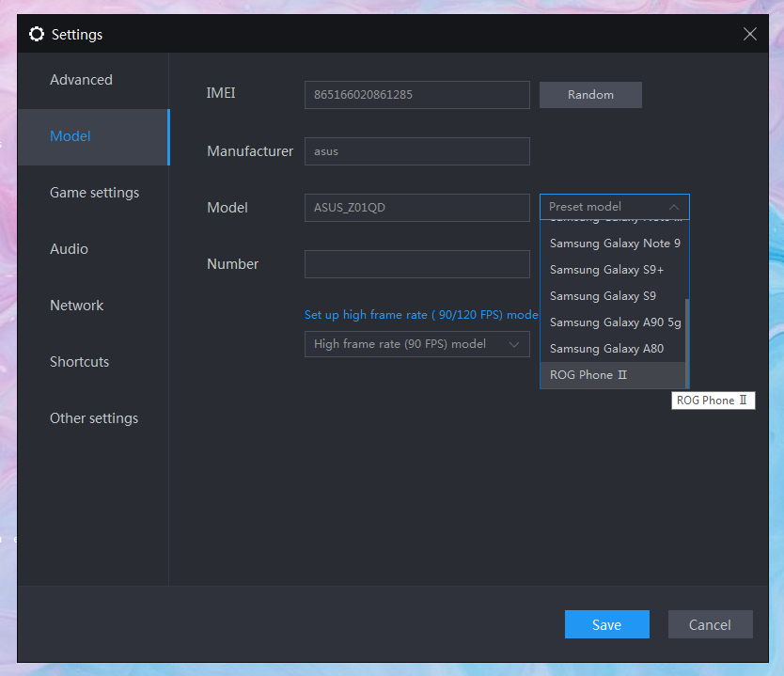
Task: Select Samsung Galaxy A80 preset
Action: 613,349
